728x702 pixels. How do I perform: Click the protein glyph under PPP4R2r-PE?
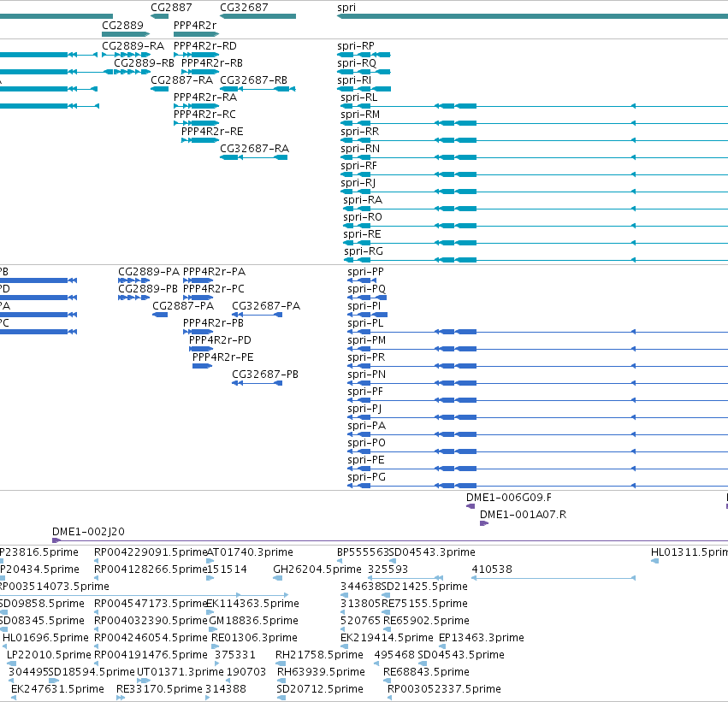point(203,367)
